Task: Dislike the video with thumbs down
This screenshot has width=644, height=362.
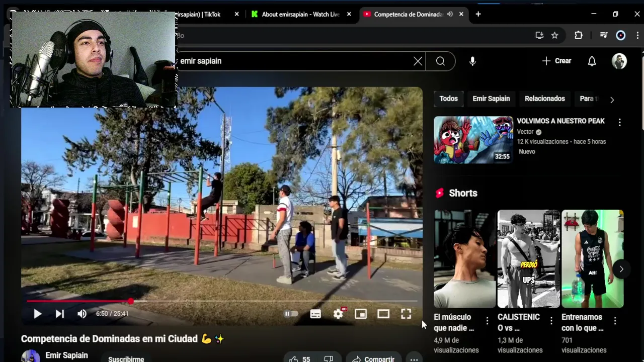Action: tap(329, 359)
